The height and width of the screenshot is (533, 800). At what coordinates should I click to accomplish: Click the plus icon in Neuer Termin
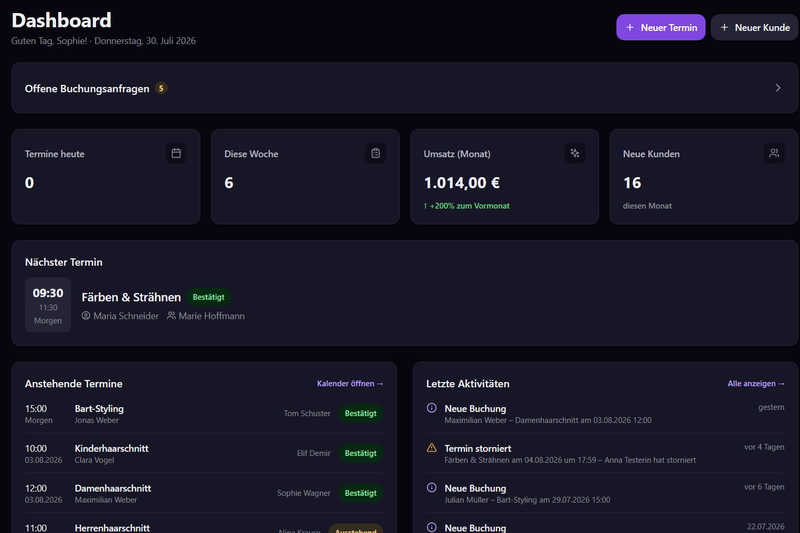pyautogui.click(x=630, y=28)
